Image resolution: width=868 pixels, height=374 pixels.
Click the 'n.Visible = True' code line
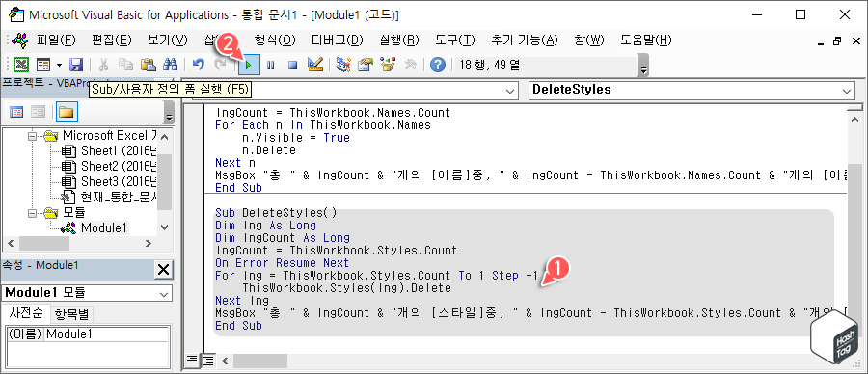click(x=296, y=138)
